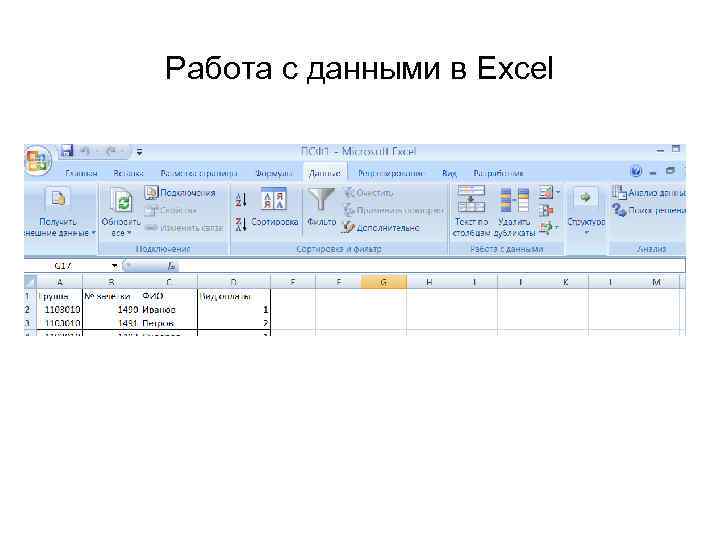Open Подключения connections dialog
Viewport: 720px width, 540px height.
180,193
